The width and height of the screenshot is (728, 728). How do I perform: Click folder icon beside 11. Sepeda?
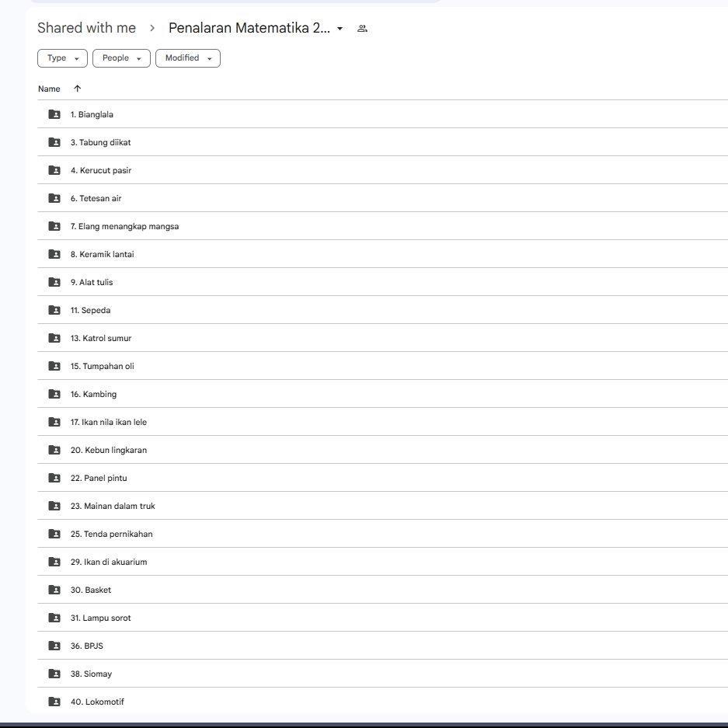pos(54,310)
